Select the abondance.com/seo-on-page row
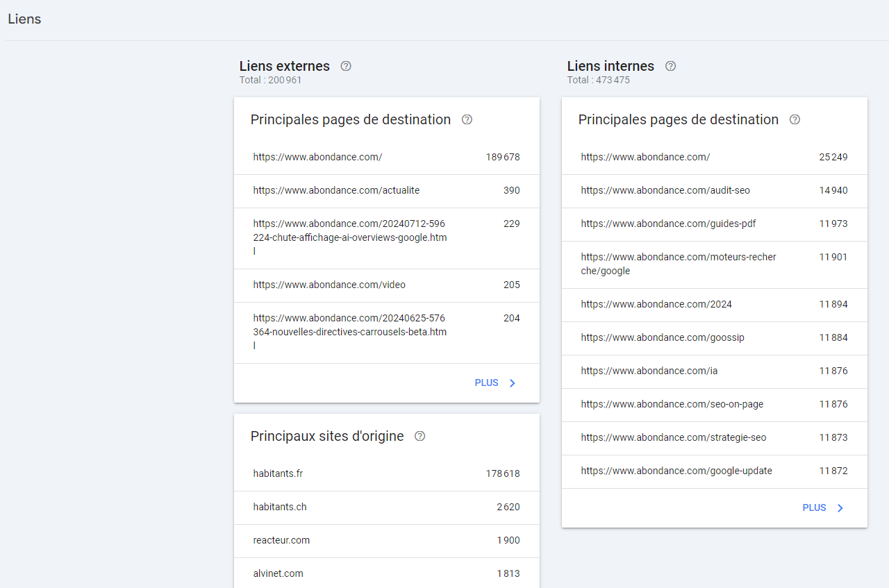 pyautogui.click(x=715, y=405)
